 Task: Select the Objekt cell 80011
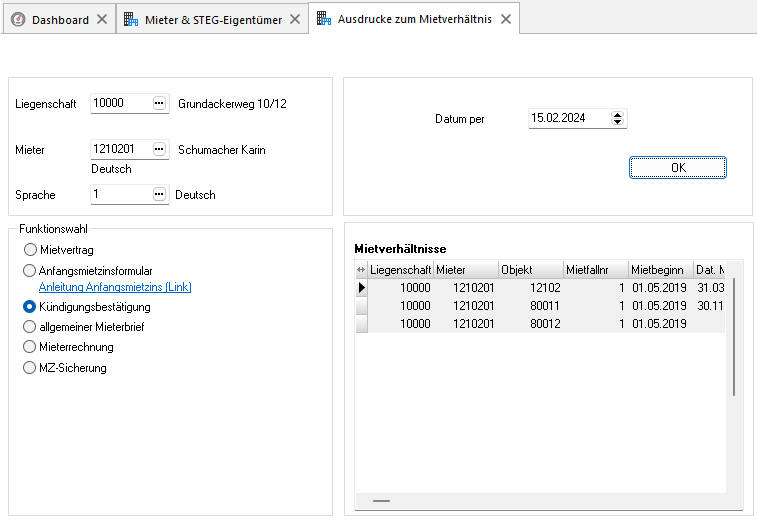(531, 306)
